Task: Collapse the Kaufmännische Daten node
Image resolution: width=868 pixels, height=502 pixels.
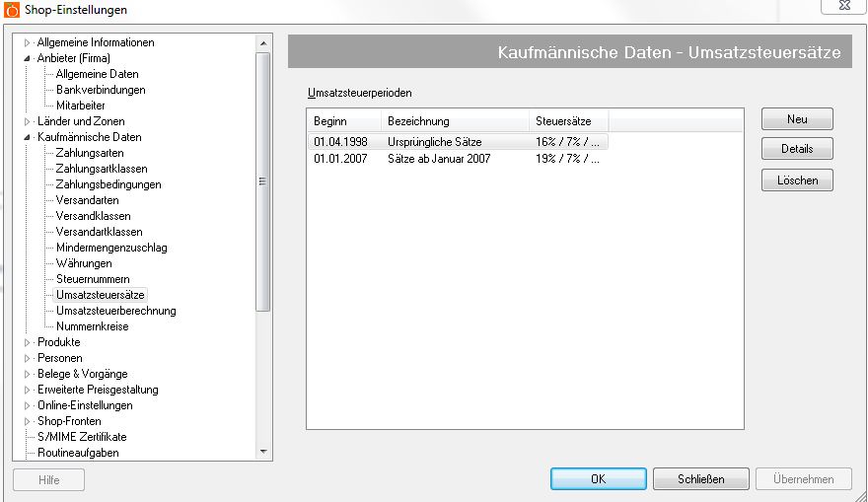Action: [28, 137]
